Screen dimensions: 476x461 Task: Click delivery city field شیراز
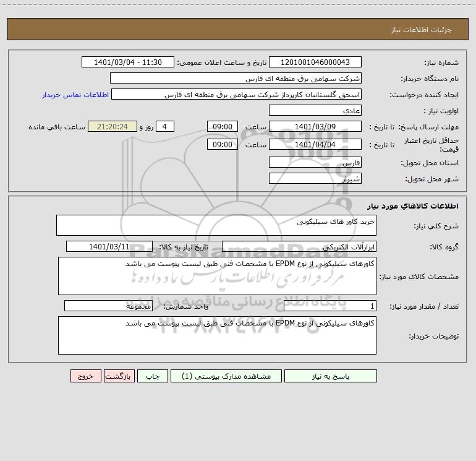[x=315, y=178]
